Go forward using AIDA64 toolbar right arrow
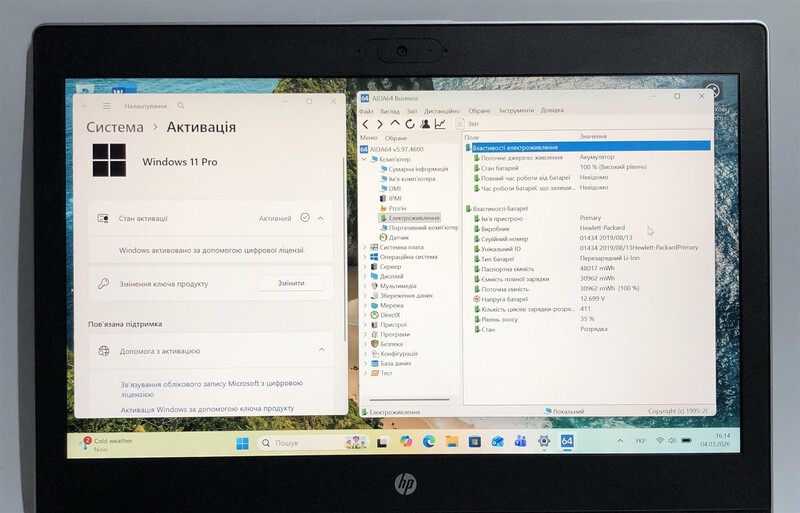The width and height of the screenshot is (800, 513). (380, 124)
